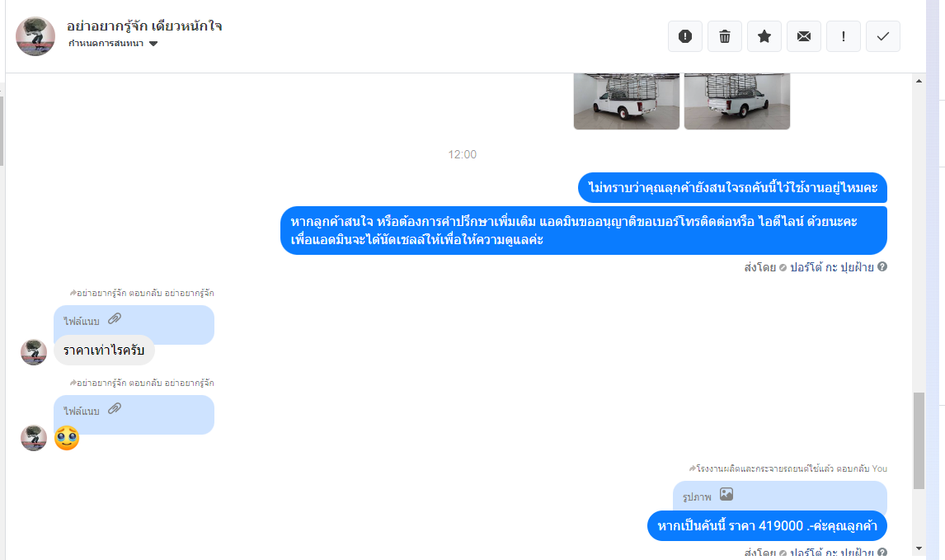Click the รูปภาพ image icon in reply
945x560 pixels.
pyautogui.click(x=726, y=494)
